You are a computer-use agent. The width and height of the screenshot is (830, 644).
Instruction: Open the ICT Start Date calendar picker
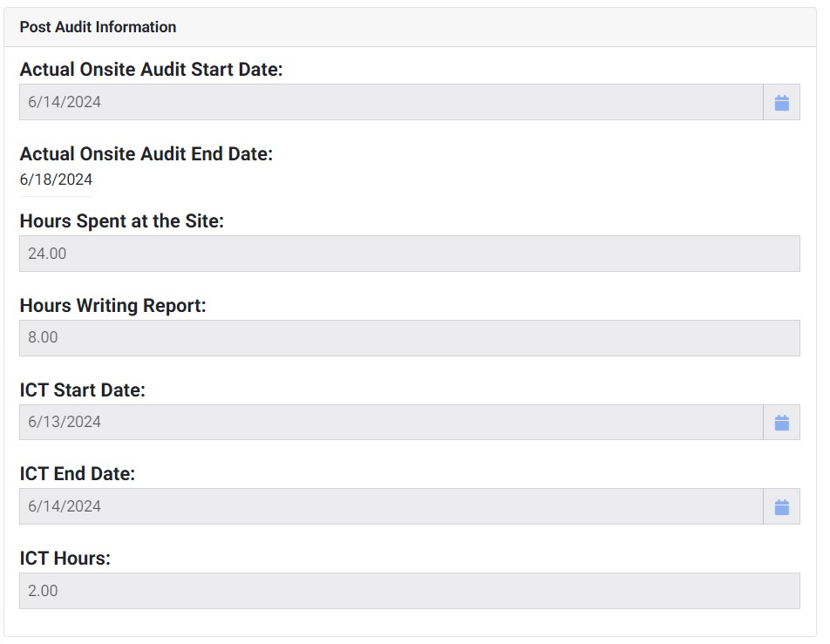[781, 423]
